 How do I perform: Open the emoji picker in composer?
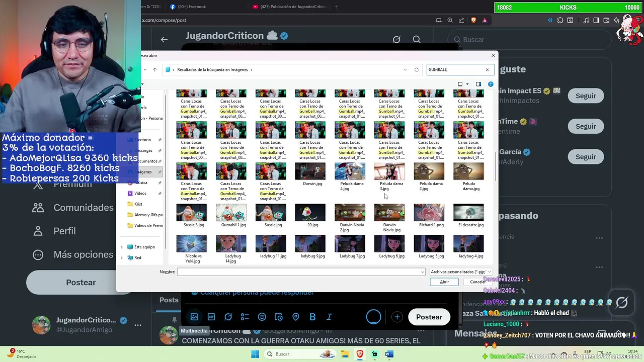pos(262,317)
